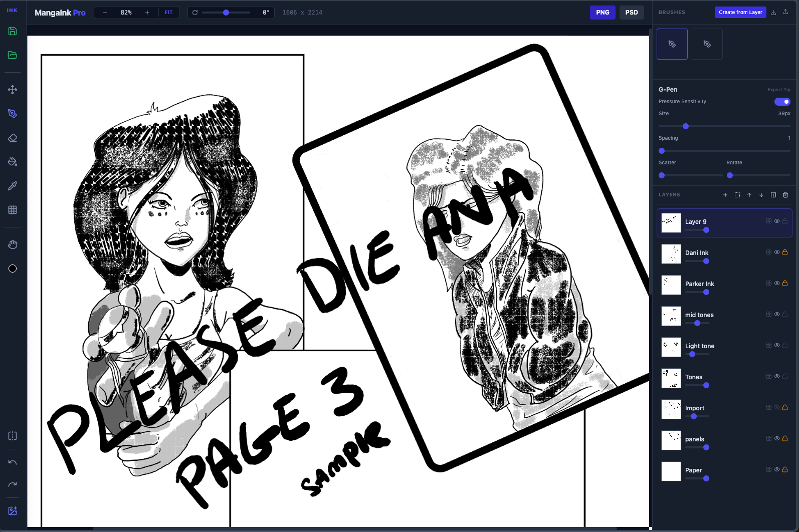Move the layer up with arrow
This screenshot has height=532, width=799.
pos(749,195)
